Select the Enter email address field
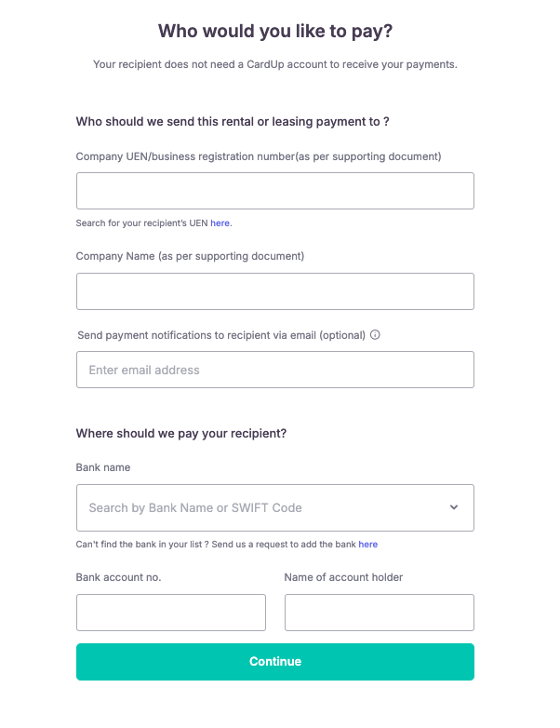Image resolution: width=560 pixels, height=728 pixels. pyautogui.click(x=274, y=370)
